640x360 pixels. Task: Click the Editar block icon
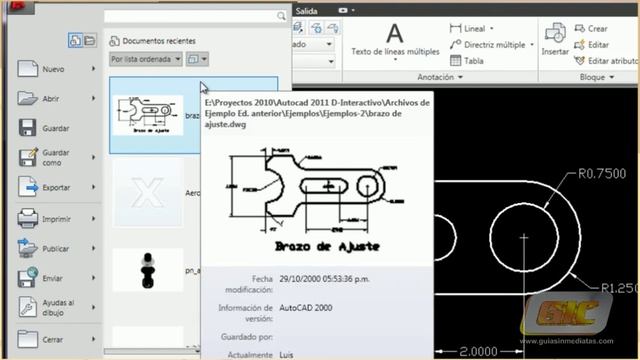click(x=580, y=44)
